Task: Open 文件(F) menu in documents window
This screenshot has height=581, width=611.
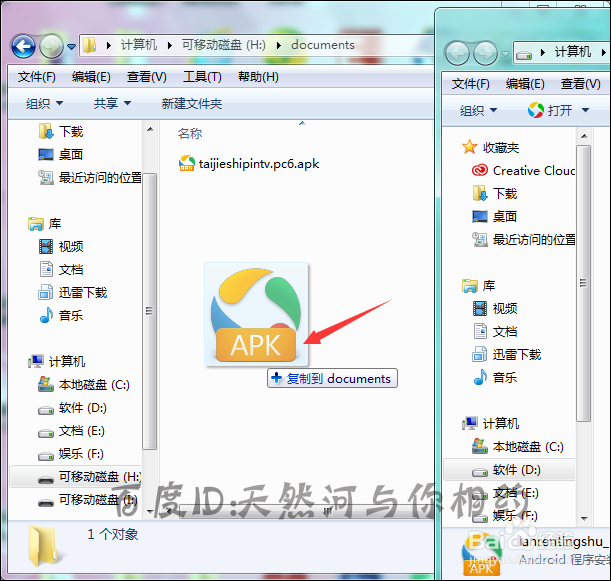Action: [37, 77]
